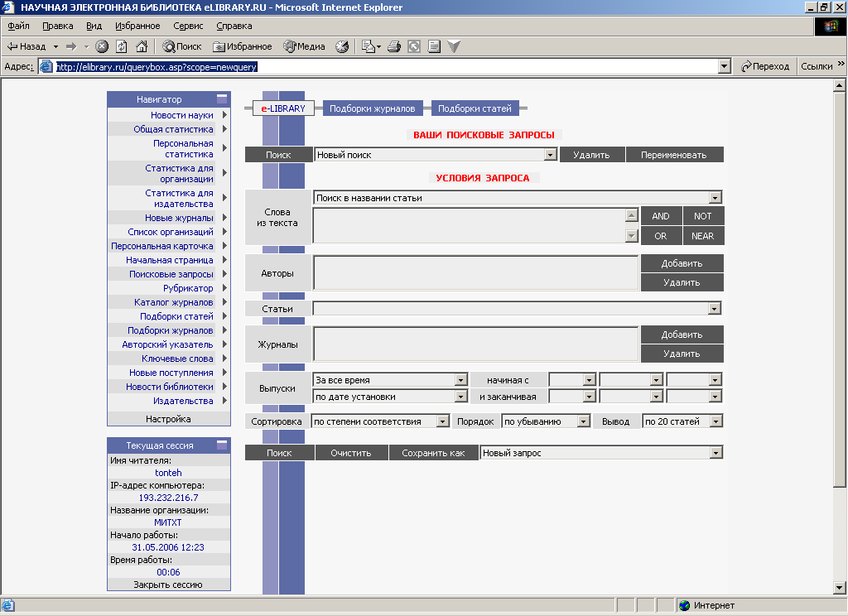Change sorting in по степени соответствия dropdown
The height and width of the screenshot is (616, 848).
[x=442, y=421]
